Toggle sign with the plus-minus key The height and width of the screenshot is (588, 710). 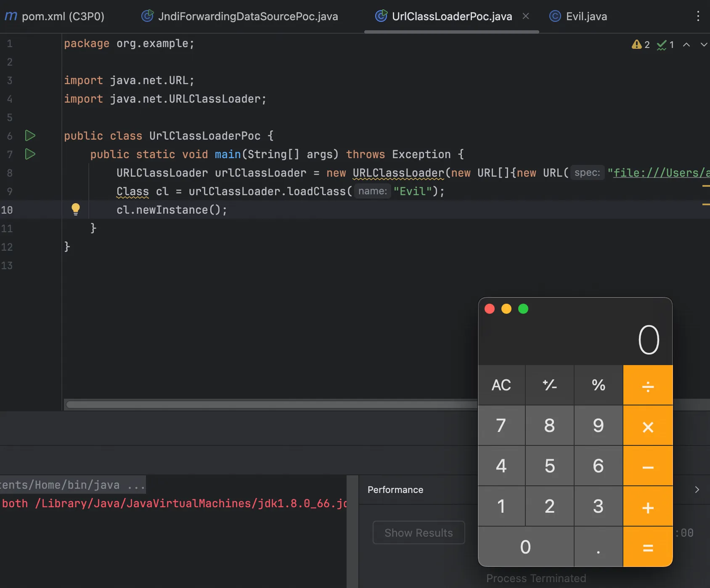(549, 385)
